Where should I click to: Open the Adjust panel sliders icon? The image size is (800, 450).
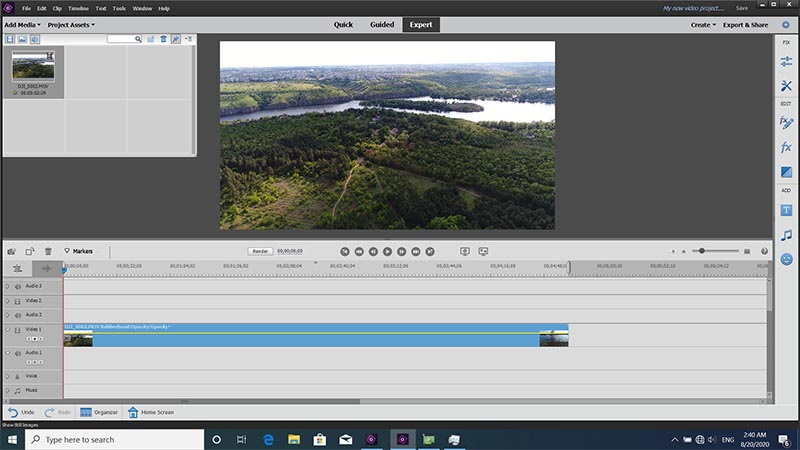click(x=786, y=62)
